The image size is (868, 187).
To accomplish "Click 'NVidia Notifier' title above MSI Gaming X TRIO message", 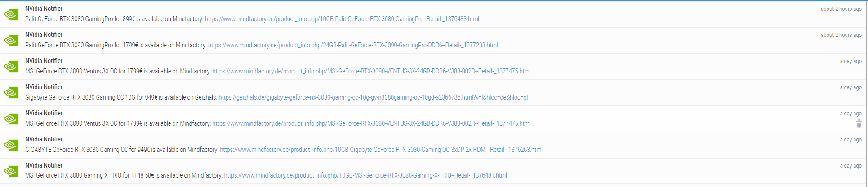I will (x=44, y=165).
